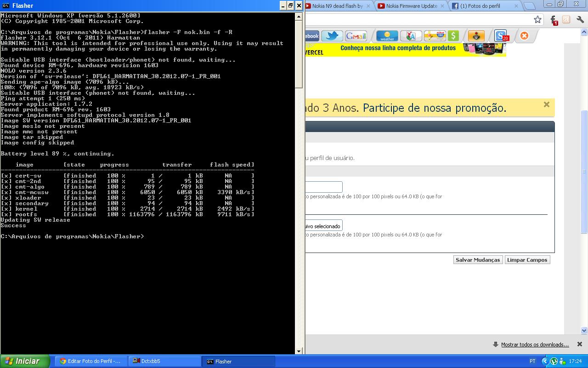Click the kernel row in flash table

pos(127,209)
